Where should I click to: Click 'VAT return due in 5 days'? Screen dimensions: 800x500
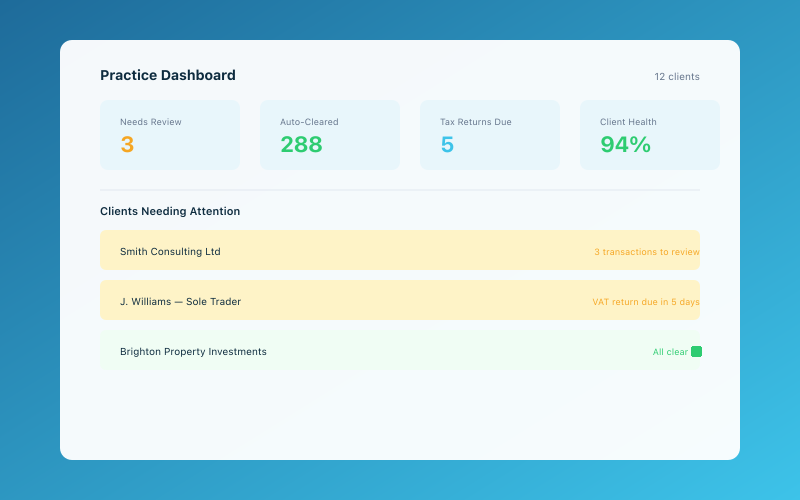click(646, 302)
